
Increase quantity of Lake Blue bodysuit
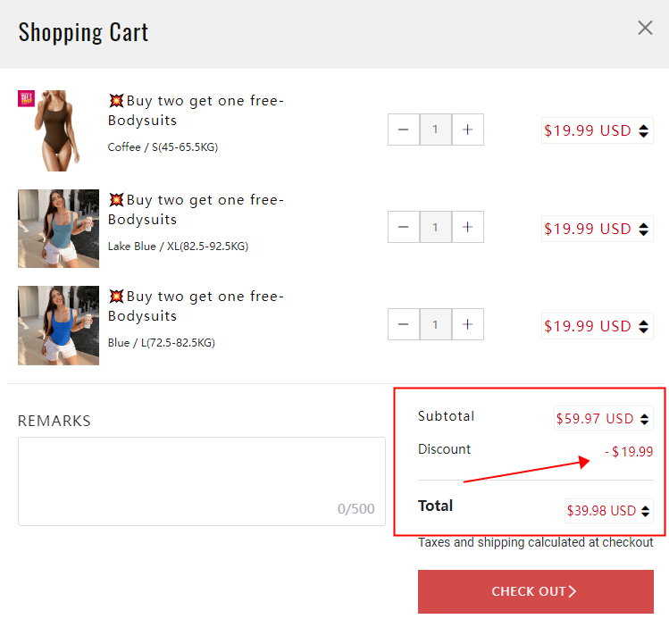(x=467, y=227)
